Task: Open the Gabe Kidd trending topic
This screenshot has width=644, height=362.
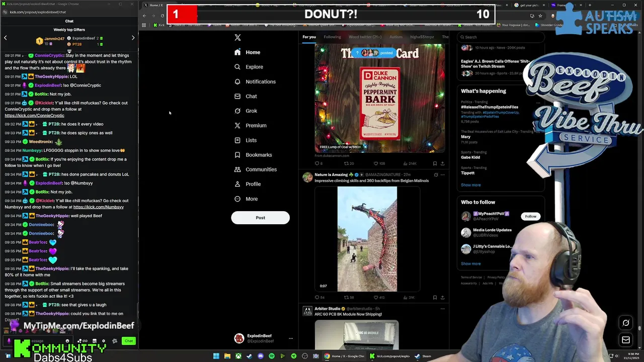Action: click(x=470, y=157)
